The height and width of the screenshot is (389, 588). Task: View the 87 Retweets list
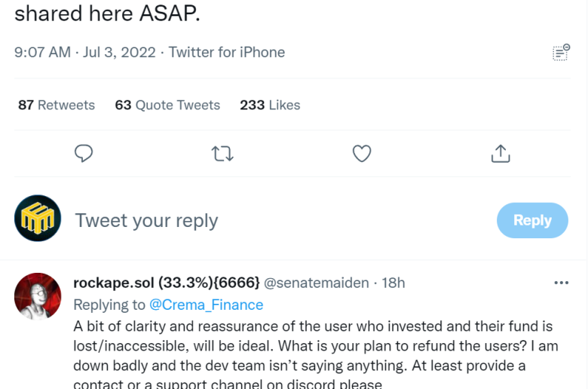click(x=57, y=105)
